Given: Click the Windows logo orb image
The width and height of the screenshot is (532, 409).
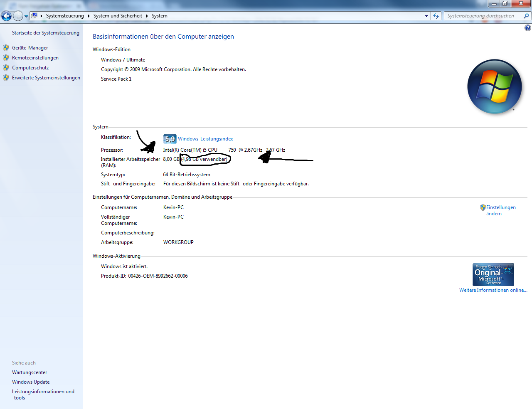Looking at the screenshot, I should [x=495, y=87].
